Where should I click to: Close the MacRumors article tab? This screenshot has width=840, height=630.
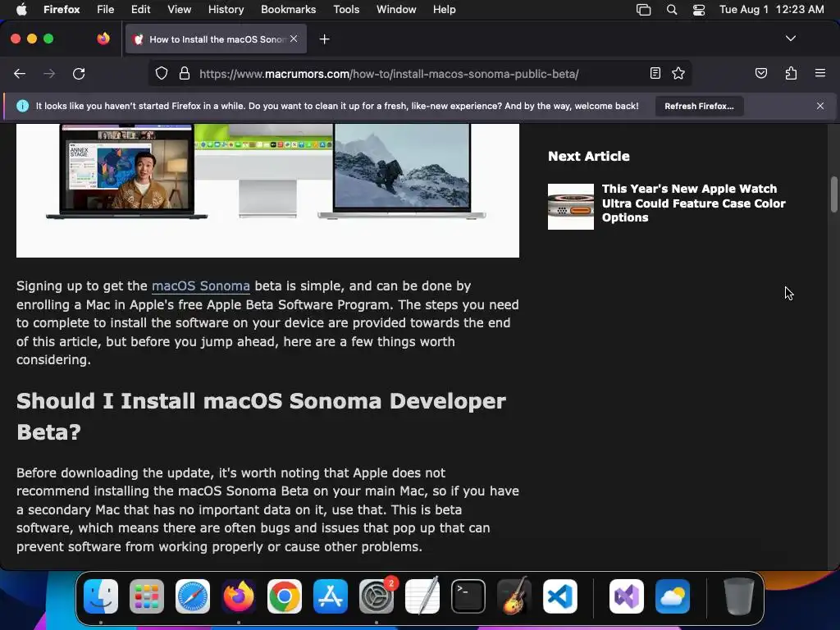pyautogui.click(x=294, y=39)
